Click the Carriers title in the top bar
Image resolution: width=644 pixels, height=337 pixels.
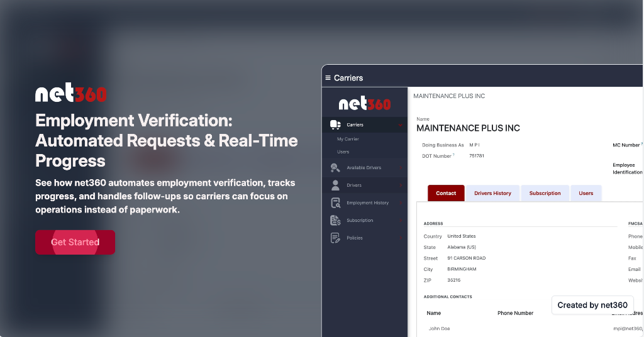348,78
